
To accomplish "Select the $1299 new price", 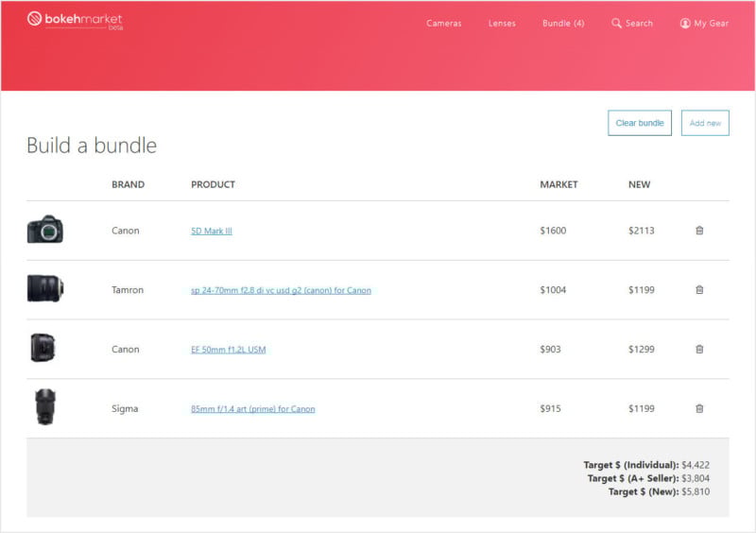I will point(642,350).
